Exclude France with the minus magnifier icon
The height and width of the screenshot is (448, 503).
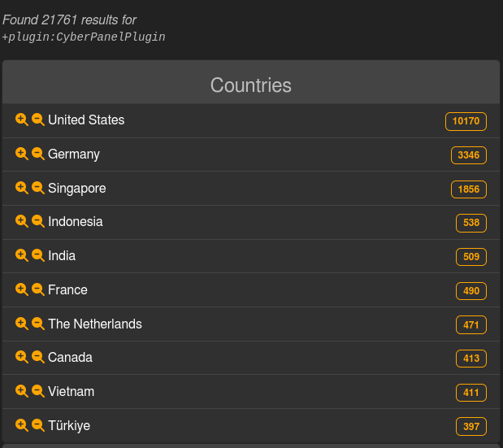coord(37,289)
